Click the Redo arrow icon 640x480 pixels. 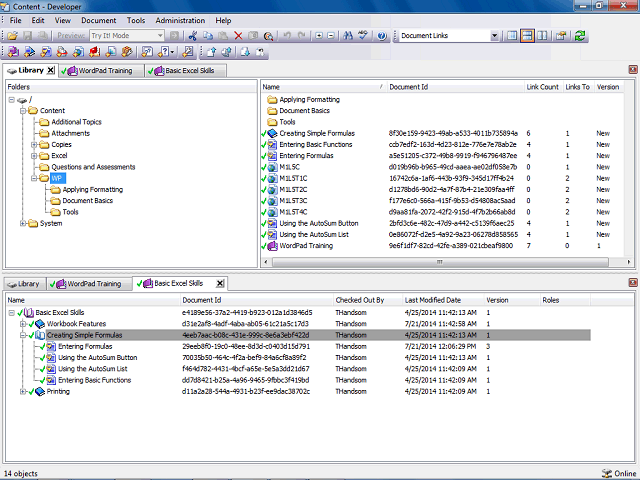tap(302, 36)
